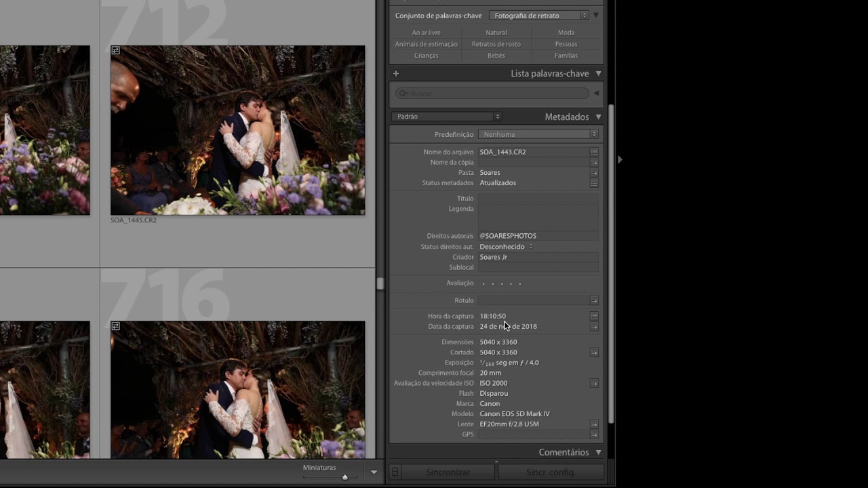The width and height of the screenshot is (868, 488).
Task: Click the Sincr. config. button
Action: [550, 472]
